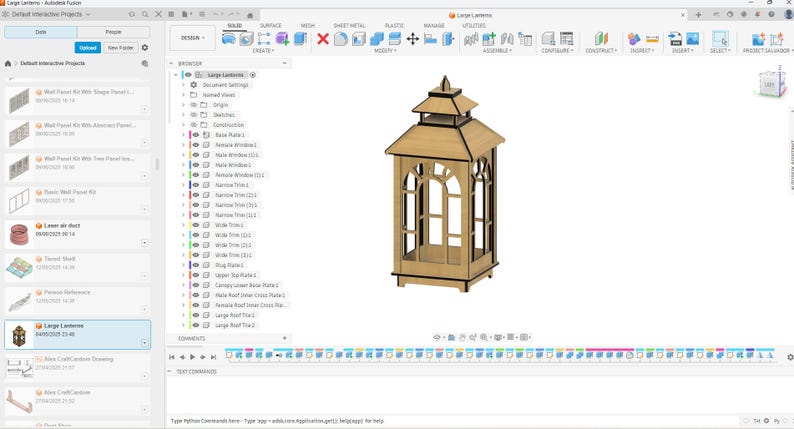Switch to the SURFACE tab
Image resolution: width=794 pixels, height=429 pixels.
(x=270, y=25)
